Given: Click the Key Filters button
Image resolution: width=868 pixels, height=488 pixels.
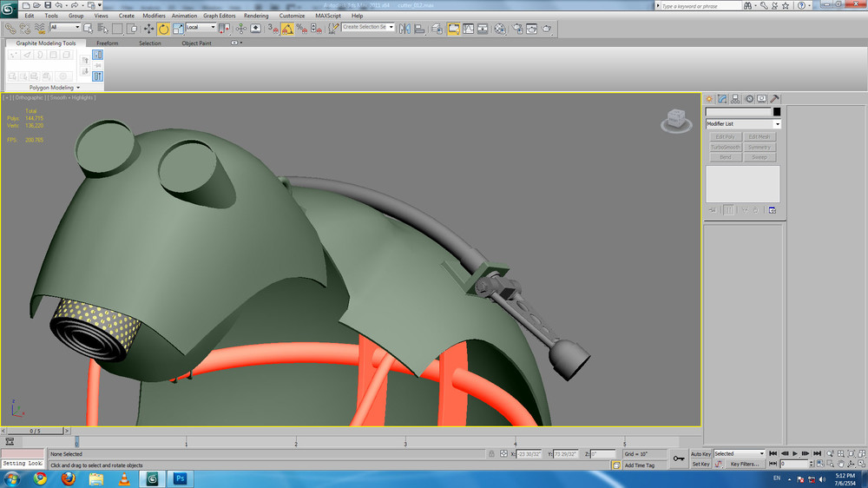Looking at the screenshot, I should (x=745, y=465).
